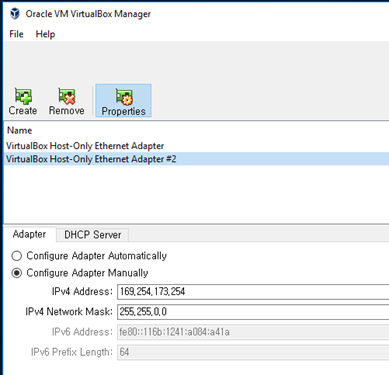
Task: Select VirtualBox Host-Only Ethernet Adapter row
Action: [x=196, y=146]
